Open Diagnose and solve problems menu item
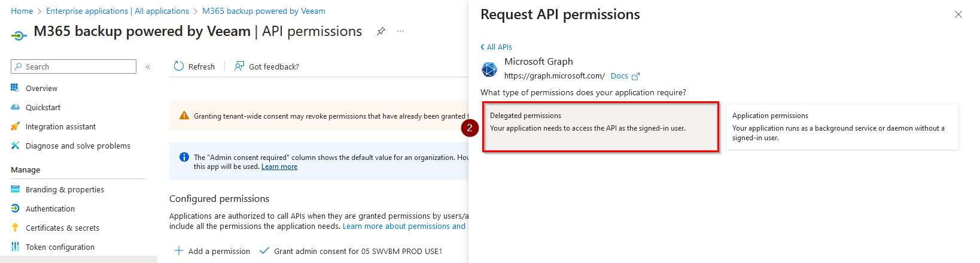The width and height of the screenshot is (980, 263). pyautogui.click(x=78, y=146)
